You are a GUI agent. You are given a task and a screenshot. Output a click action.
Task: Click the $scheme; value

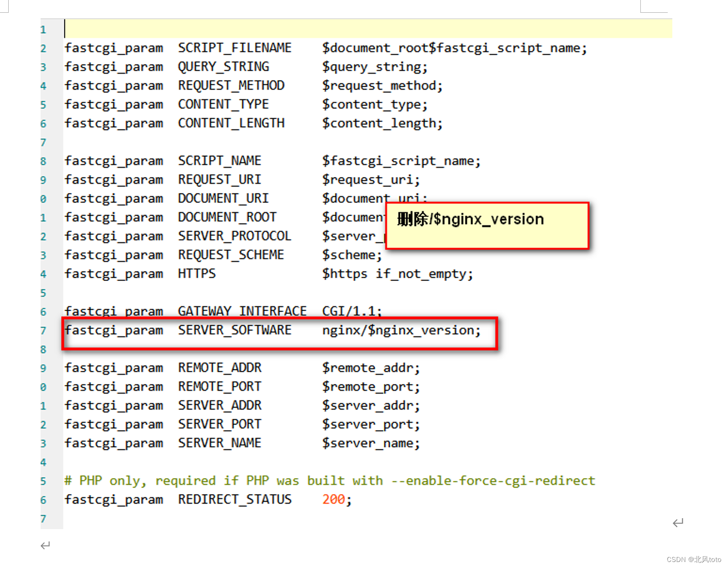pyautogui.click(x=352, y=255)
